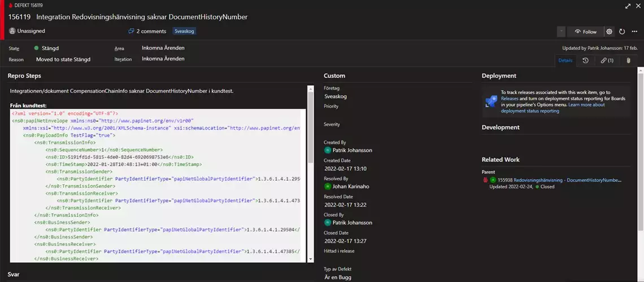Click the Repro Steps scroll up arrow
Screen dimensions: 644x282
point(311,89)
